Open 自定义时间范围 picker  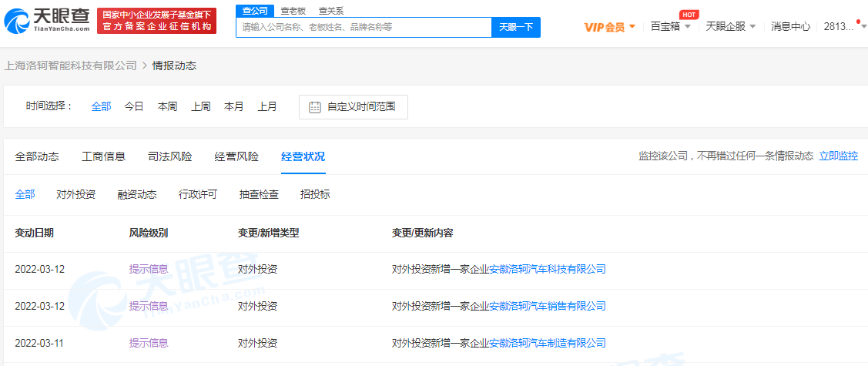pos(354,107)
